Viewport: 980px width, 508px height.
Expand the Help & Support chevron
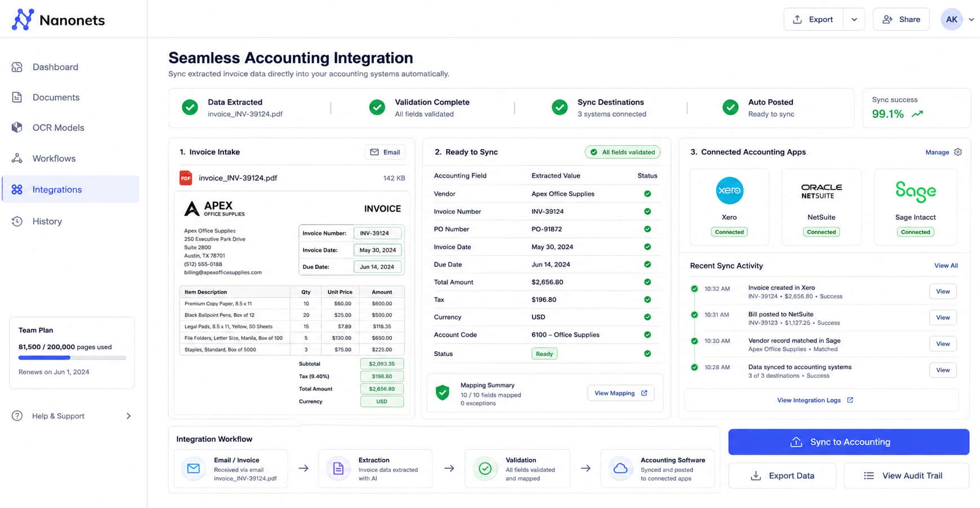pos(128,416)
